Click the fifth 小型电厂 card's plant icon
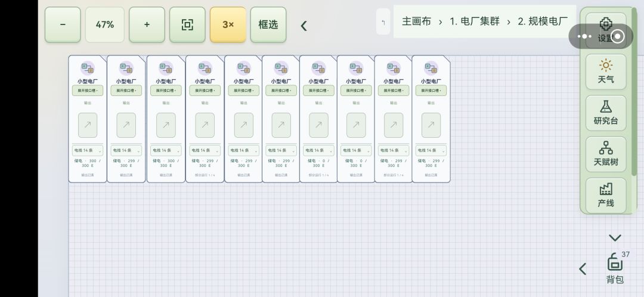 (x=243, y=68)
